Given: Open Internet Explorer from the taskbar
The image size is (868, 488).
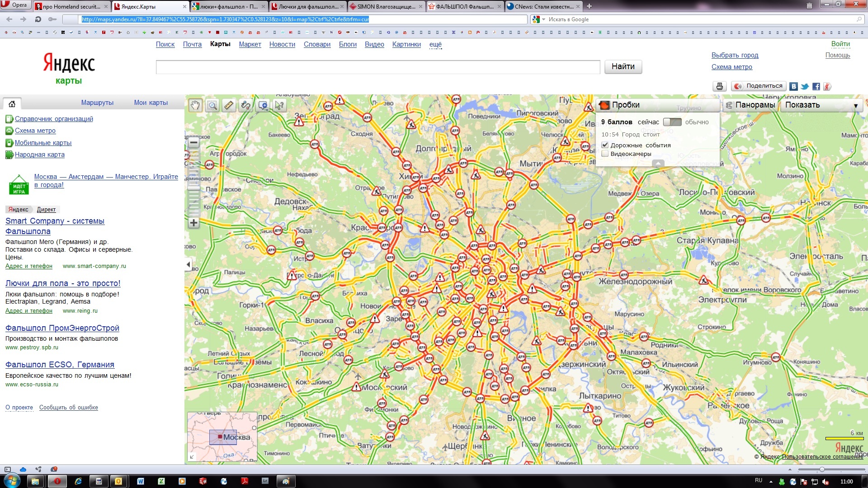Looking at the screenshot, I should click(x=78, y=481).
